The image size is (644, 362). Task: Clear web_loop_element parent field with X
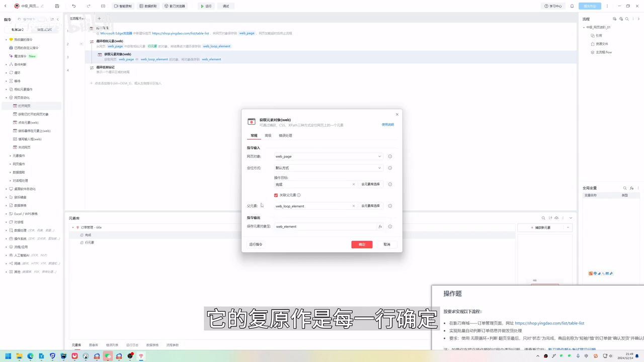point(353,206)
